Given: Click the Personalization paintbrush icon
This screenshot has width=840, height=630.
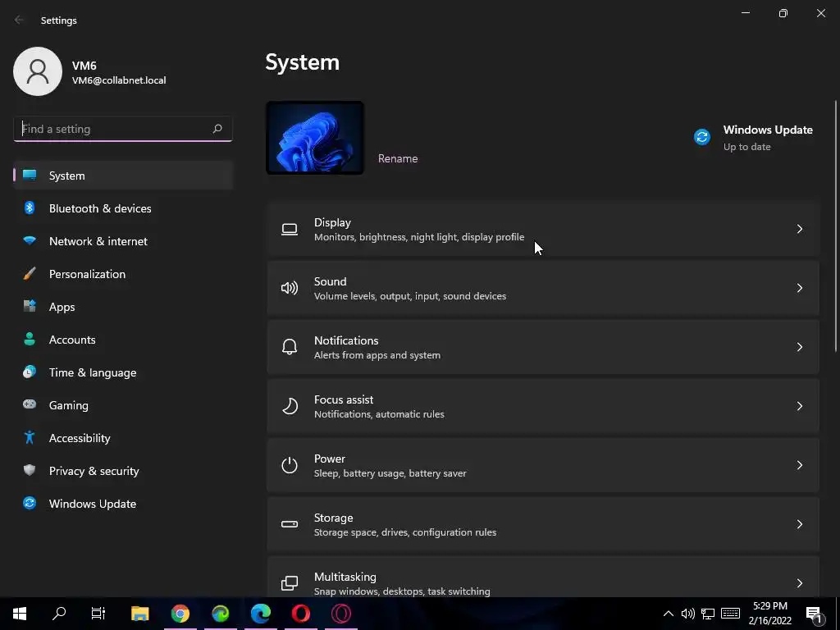Looking at the screenshot, I should tap(30, 274).
